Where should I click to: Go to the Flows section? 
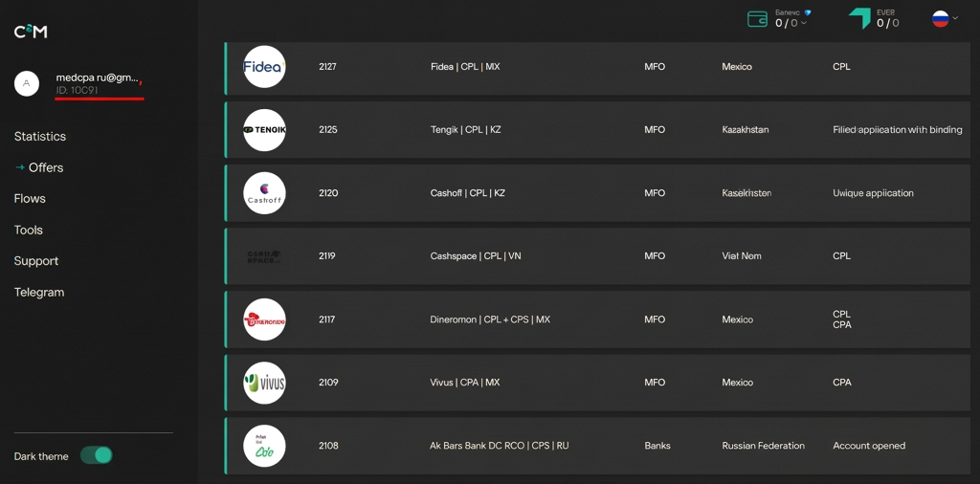pyautogui.click(x=30, y=199)
